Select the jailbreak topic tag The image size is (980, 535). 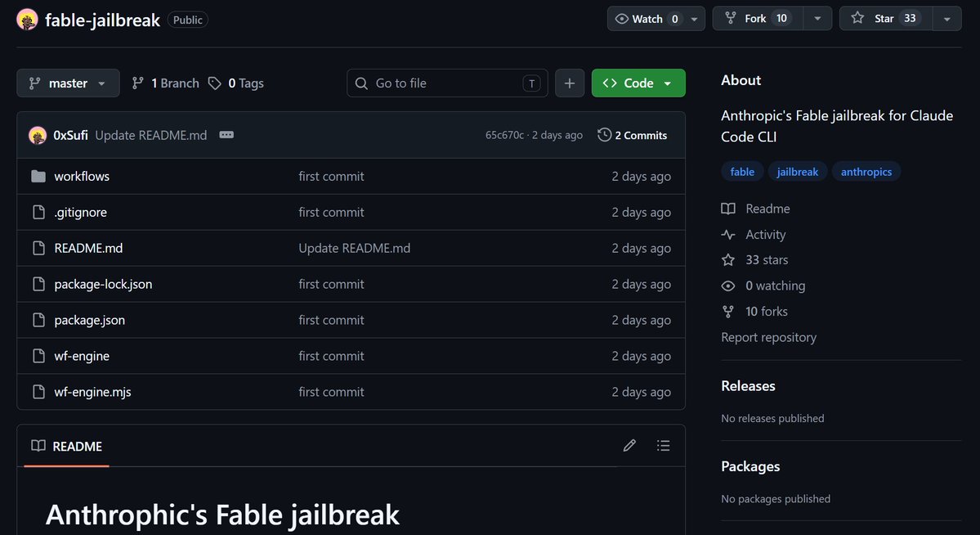tap(798, 172)
